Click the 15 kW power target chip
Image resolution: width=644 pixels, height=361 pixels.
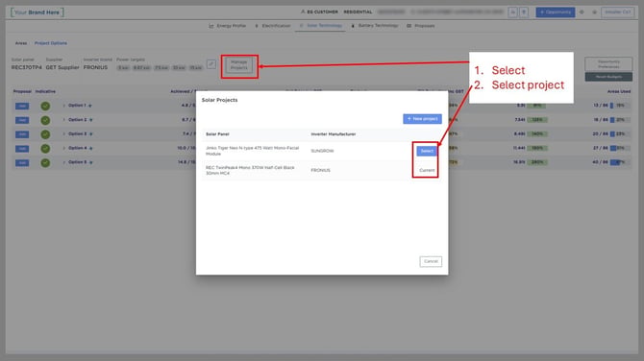click(x=195, y=67)
